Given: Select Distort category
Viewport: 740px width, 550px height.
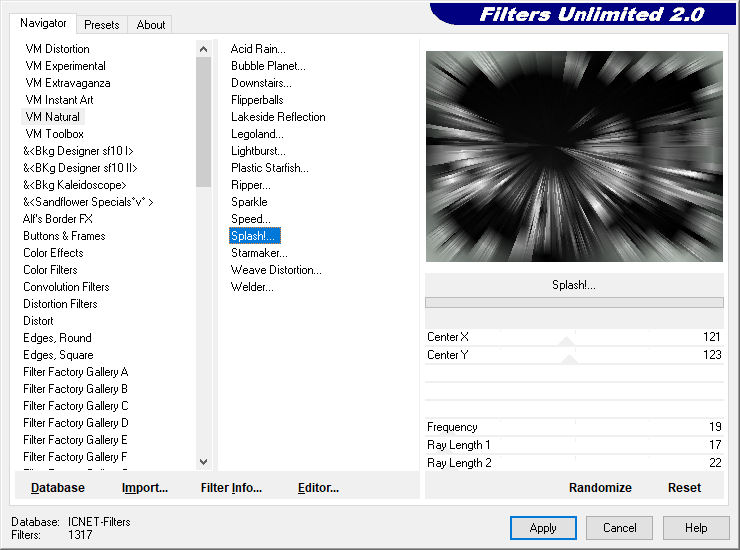Looking at the screenshot, I should 38,321.
